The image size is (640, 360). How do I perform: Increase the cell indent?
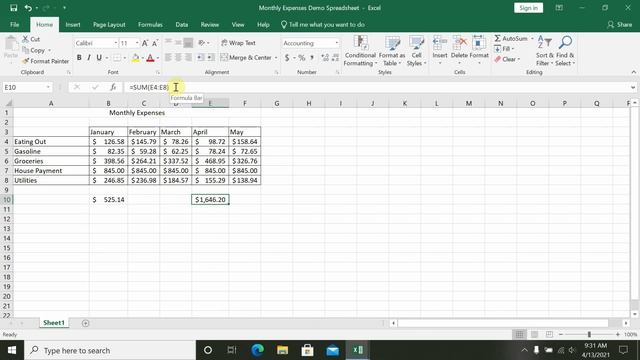(210, 58)
